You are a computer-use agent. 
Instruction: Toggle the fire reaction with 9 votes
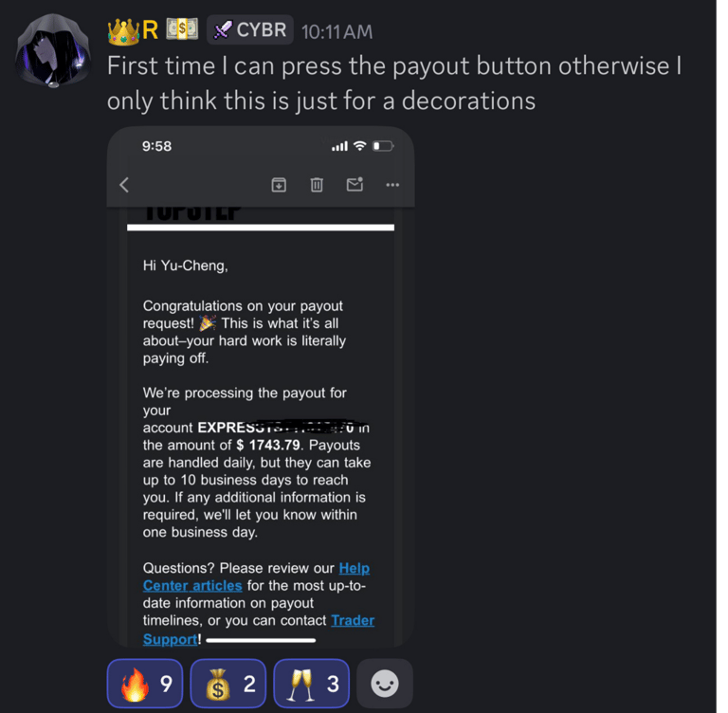[x=145, y=684]
